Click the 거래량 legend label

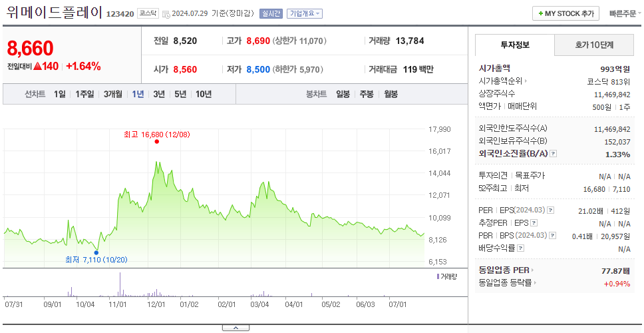pyautogui.click(x=447, y=276)
